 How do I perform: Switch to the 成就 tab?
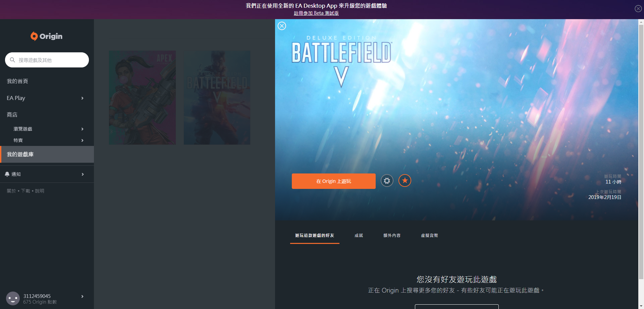click(x=359, y=236)
